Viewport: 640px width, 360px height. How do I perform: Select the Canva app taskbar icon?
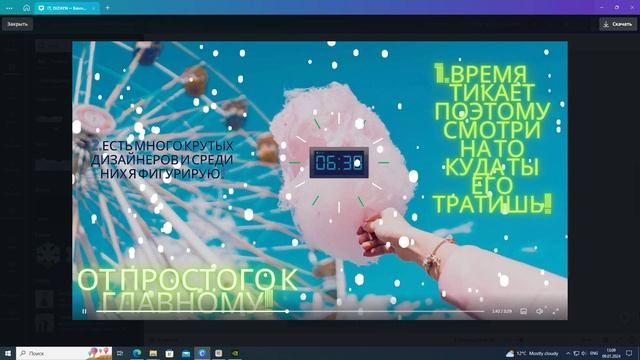point(202,353)
